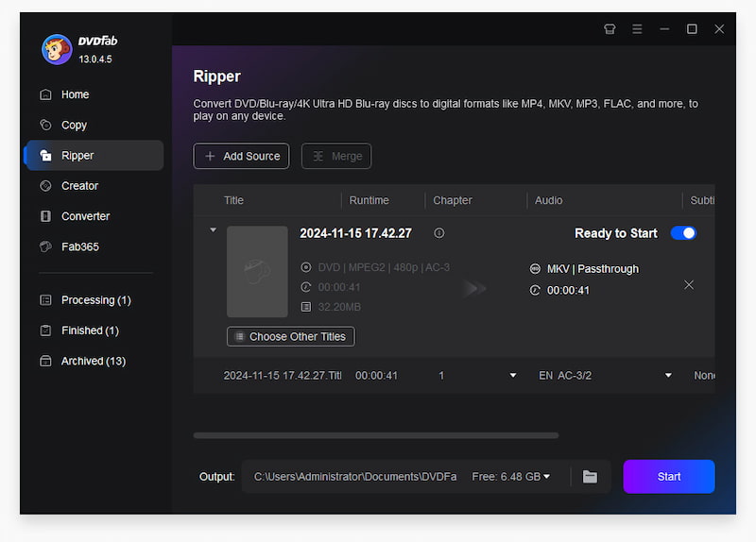Click the source duration clock icon
The image size is (756, 542).
tap(305, 287)
